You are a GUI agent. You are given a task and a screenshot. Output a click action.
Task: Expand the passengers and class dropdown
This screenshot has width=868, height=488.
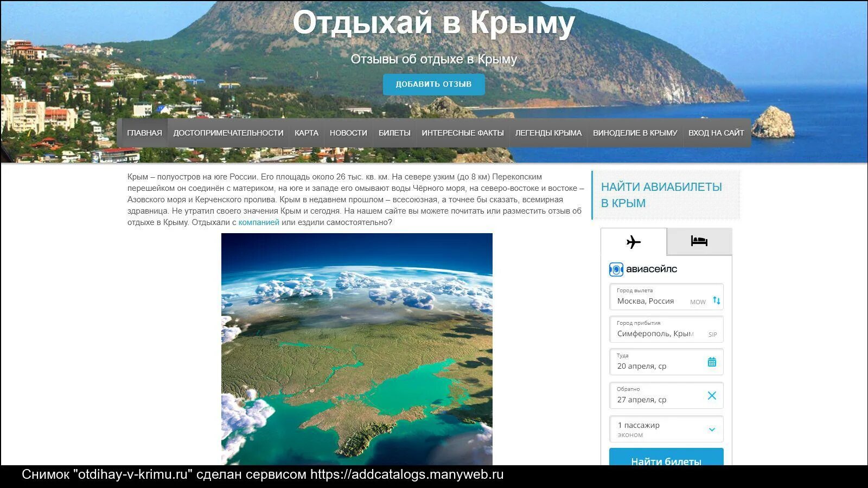666,429
